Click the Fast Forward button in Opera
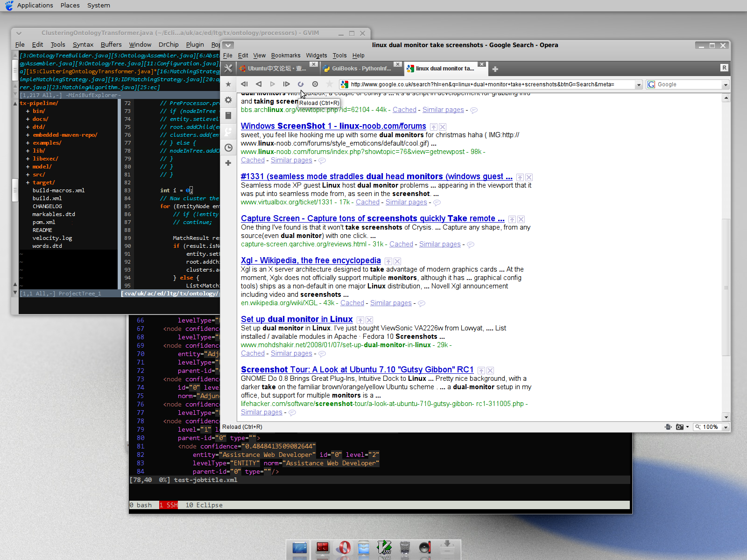 pos(287,84)
